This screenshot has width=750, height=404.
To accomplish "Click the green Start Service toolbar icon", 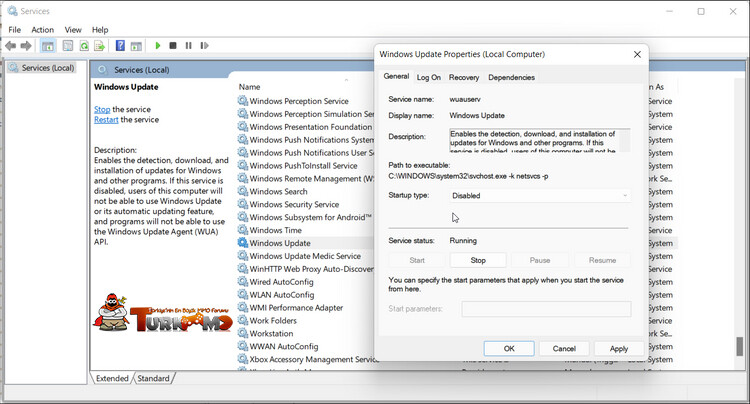I will (158, 46).
